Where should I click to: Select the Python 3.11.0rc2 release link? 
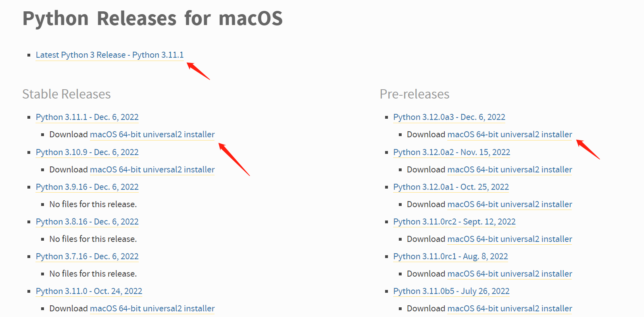click(x=454, y=222)
